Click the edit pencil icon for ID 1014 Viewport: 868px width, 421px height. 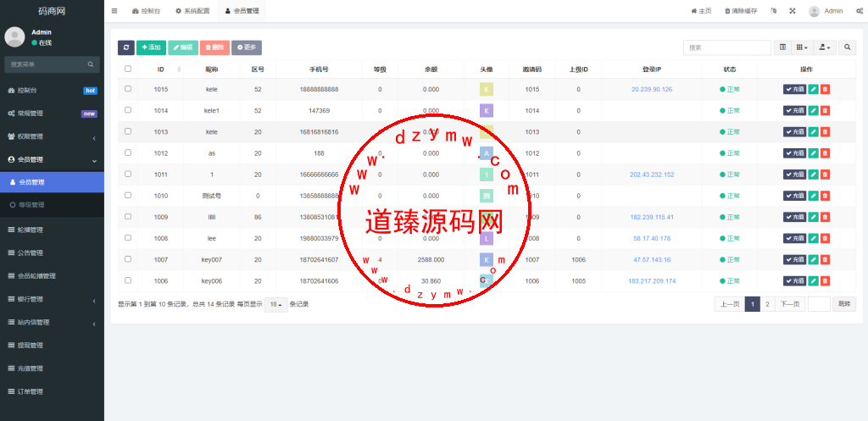click(813, 111)
